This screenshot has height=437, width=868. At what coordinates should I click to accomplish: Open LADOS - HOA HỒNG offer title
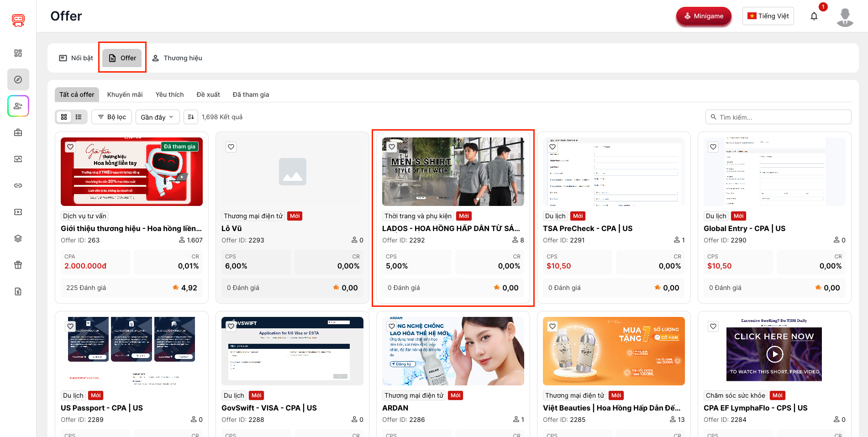pos(451,228)
